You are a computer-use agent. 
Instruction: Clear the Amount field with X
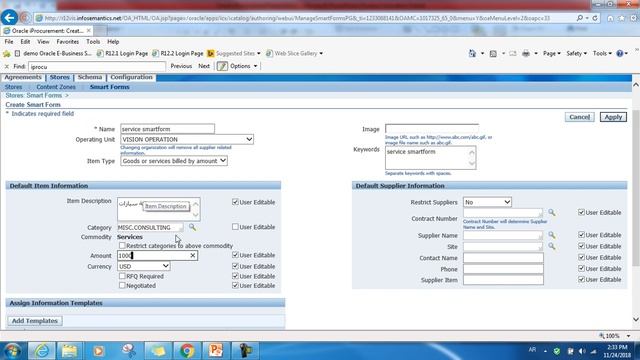tap(193, 256)
